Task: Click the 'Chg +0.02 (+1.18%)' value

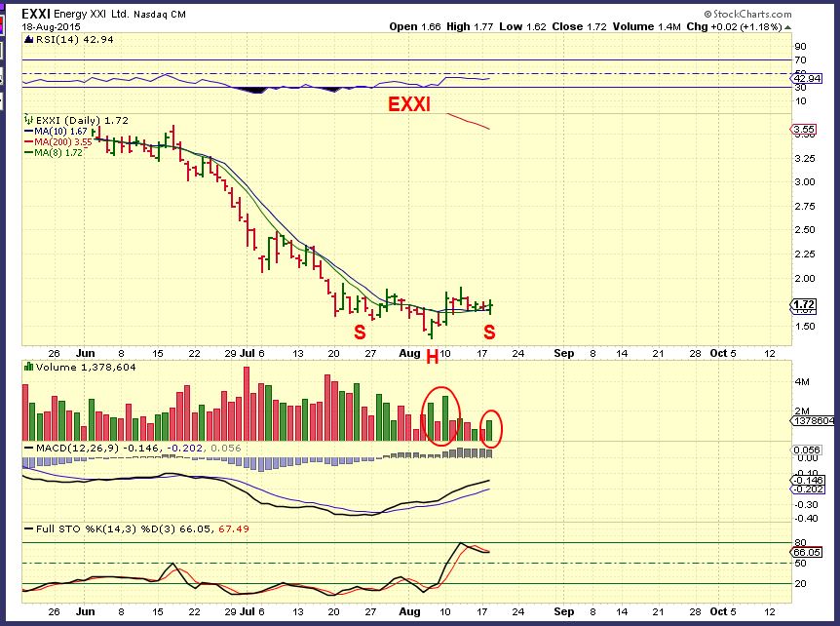Action: 734,26
